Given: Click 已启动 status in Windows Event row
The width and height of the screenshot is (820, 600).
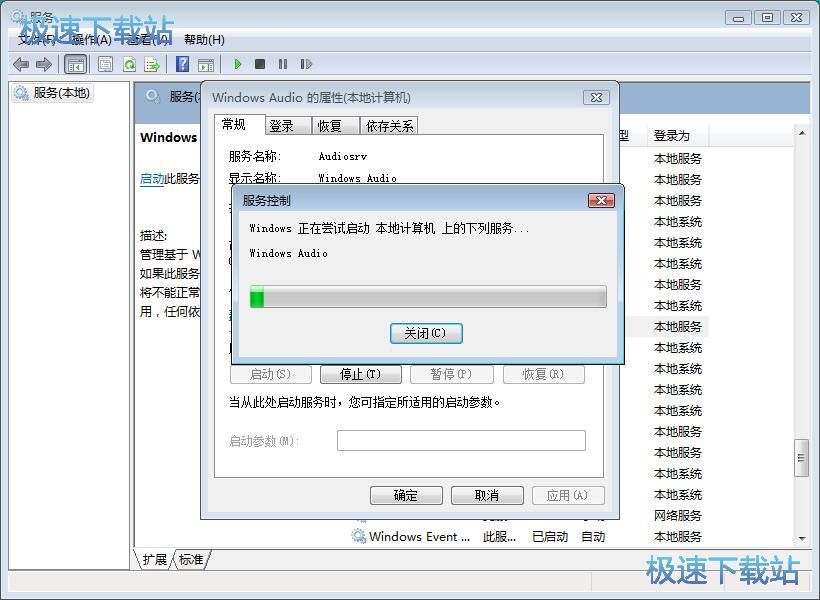Looking at the screenshot, I should (x=550, y=537).
